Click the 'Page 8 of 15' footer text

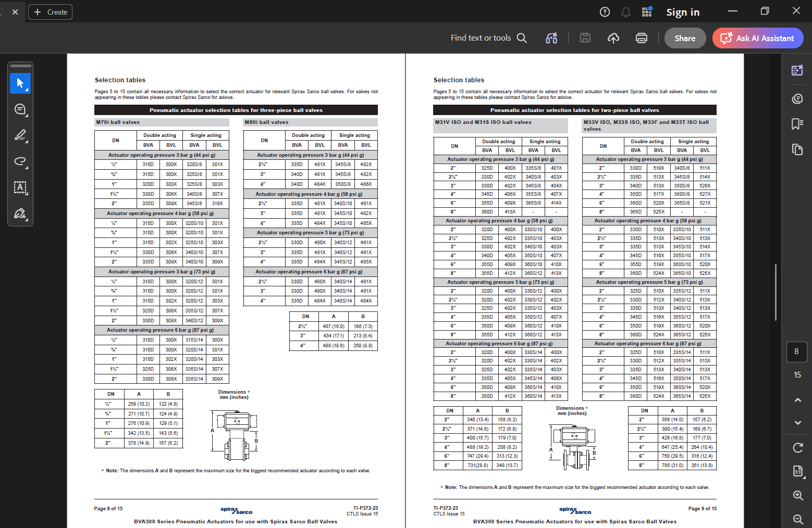(108, 509)
